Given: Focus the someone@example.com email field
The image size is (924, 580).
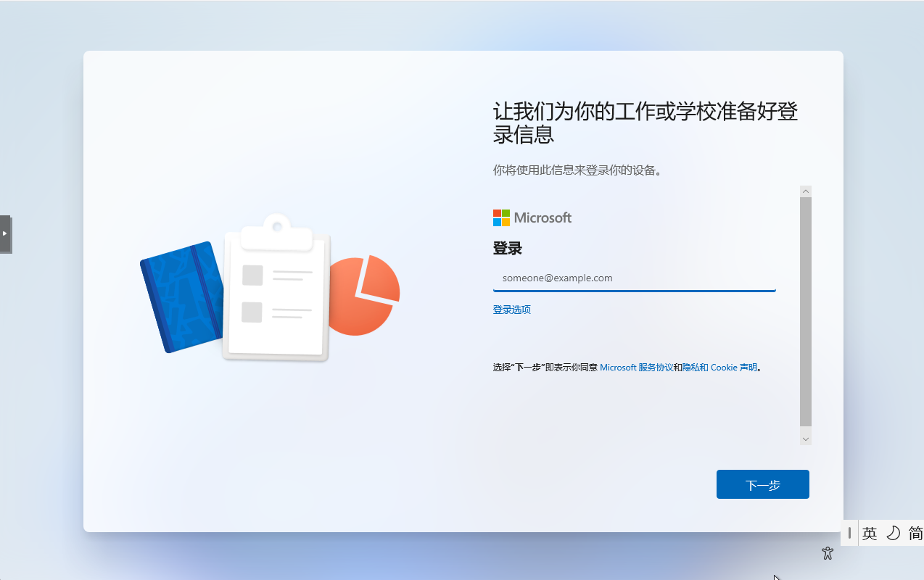Looking at the screenshot, I should pos(635,278).
